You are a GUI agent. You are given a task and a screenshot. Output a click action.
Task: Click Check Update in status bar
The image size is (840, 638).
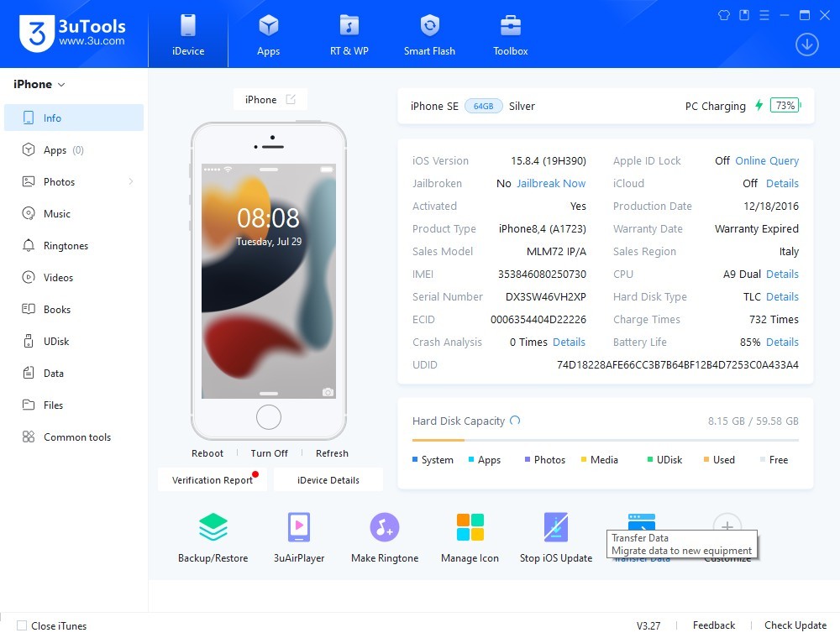[795, 625]
